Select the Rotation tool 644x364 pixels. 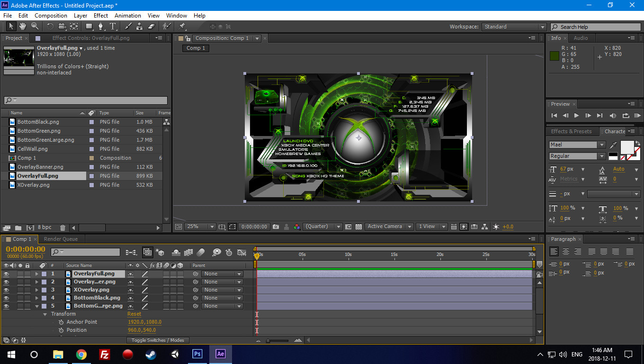(50, 27)
